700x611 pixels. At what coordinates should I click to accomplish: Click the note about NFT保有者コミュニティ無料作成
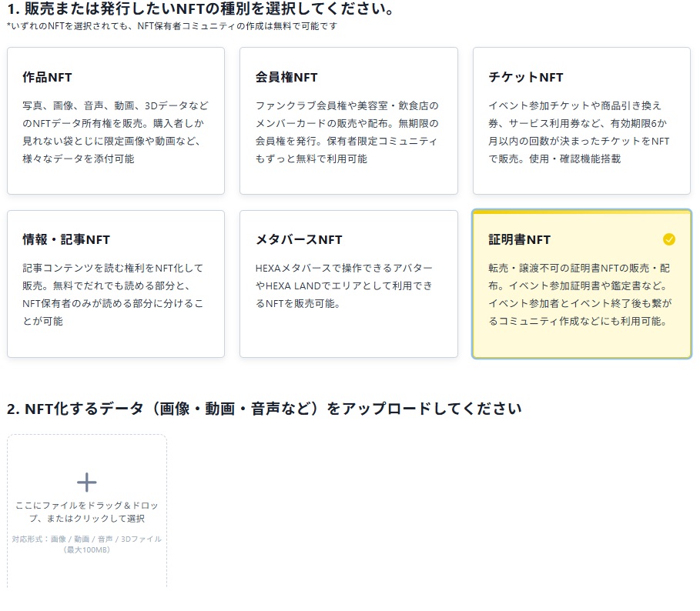(x=172, y=26)
